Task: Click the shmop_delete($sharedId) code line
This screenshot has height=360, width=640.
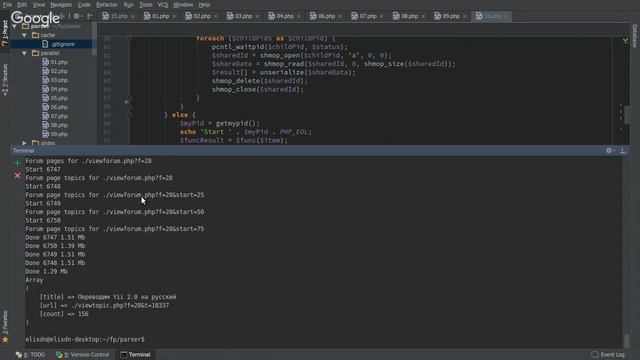Action: pos(260,81)
